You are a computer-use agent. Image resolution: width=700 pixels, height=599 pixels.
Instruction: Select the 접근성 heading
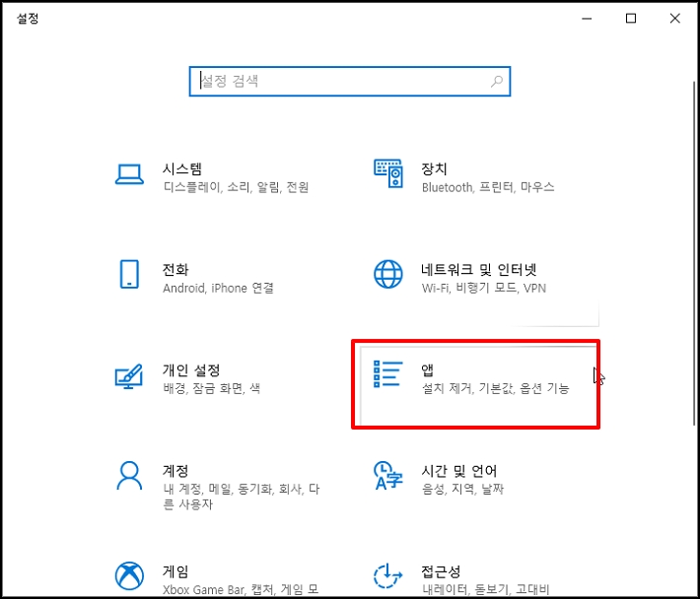tap(441, 571)
